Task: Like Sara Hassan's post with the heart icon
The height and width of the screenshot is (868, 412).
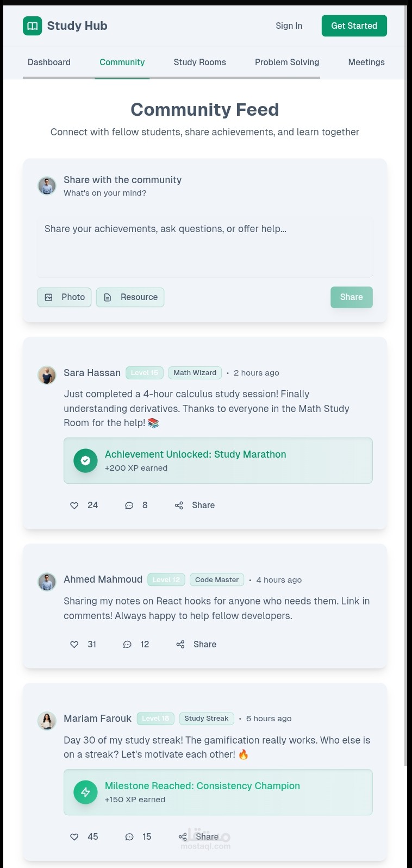Action: [74, 505]
